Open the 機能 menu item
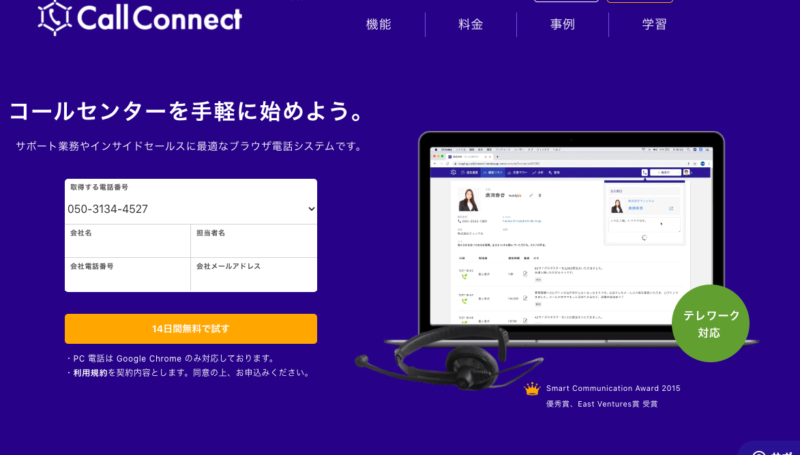The width and height of the screenshot is (800, 455). (x=379, y=24)
